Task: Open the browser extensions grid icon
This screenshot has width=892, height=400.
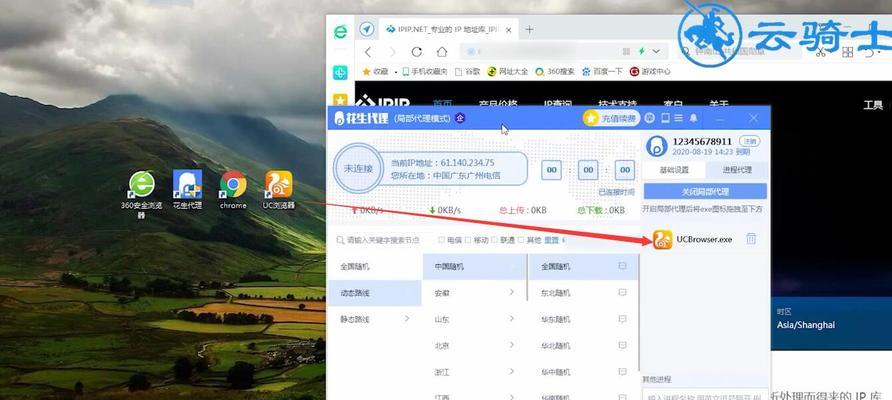Action: (x=848, y=52)
